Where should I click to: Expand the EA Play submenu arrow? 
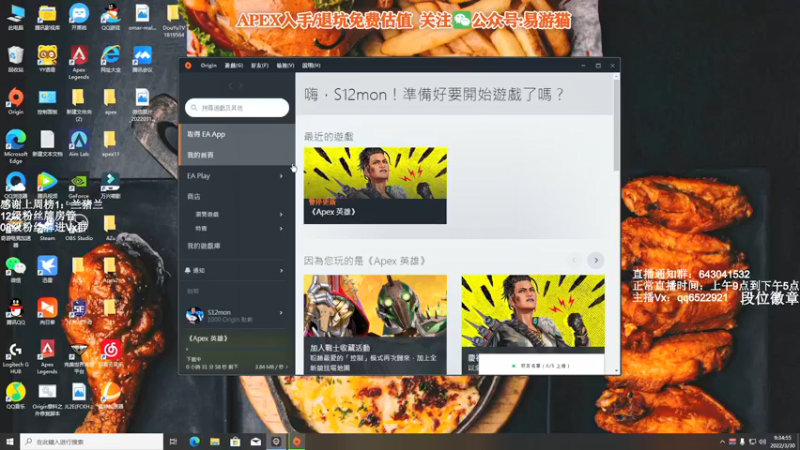(x=281, y=176)
